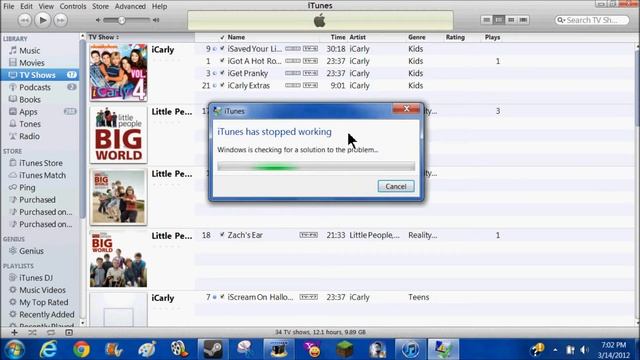Image resolution: width=640 pixels, height=360 pixels.
Task: Cancel the solution check dialog
Action: [x=396, y=187]
